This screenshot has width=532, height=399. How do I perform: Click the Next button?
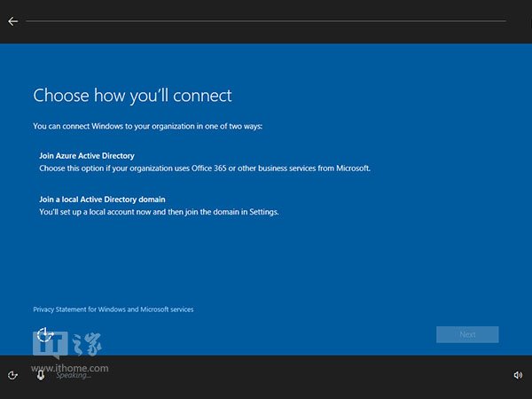pos(467,334)
